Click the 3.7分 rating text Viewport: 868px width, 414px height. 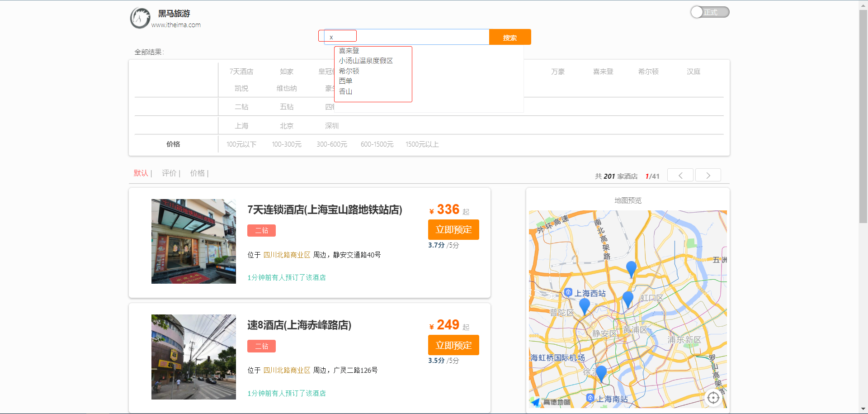436,245
